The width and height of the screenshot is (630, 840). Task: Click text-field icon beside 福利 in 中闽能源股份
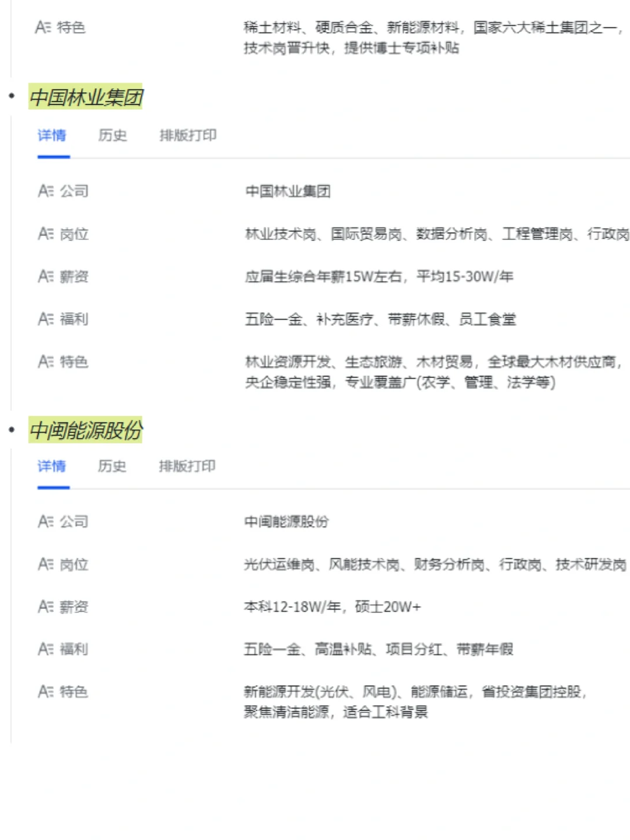point(46,649)
